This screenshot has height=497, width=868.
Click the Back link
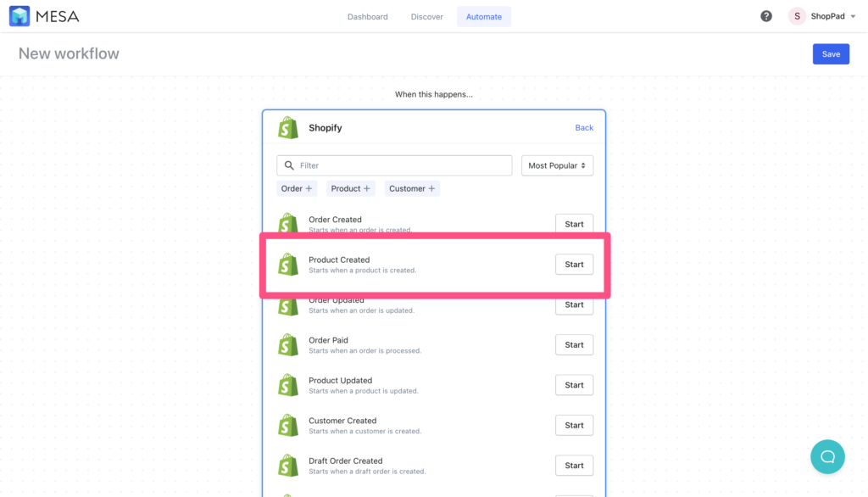tap(583, 127)
